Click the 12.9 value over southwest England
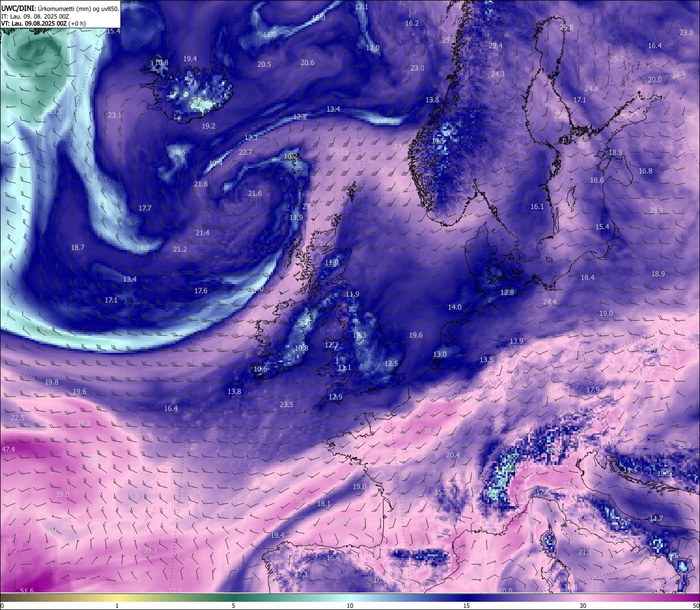This screenshot has width=700, height=610. coord(335,397)
